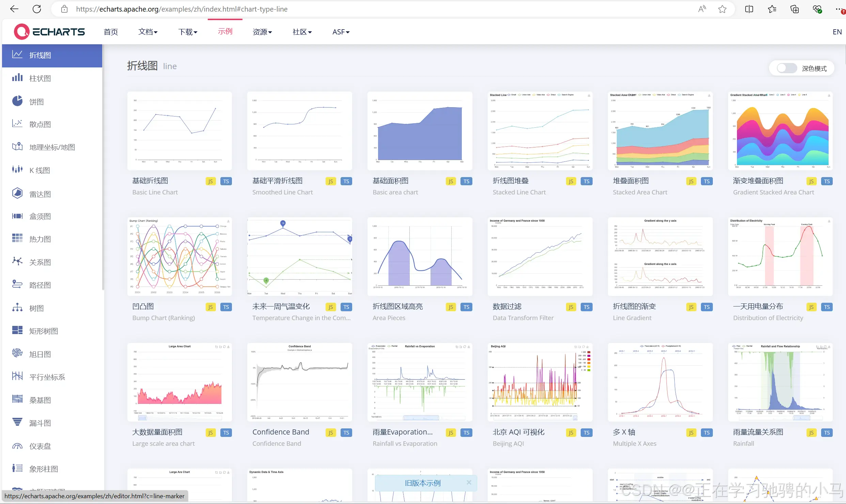Open the Confidence Band title link
846x504 pixels.
[x=281, y=432]
